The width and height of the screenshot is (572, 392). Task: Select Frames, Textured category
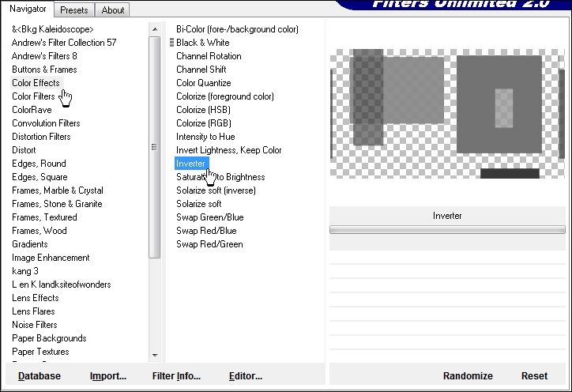click(x=44, y=217)
